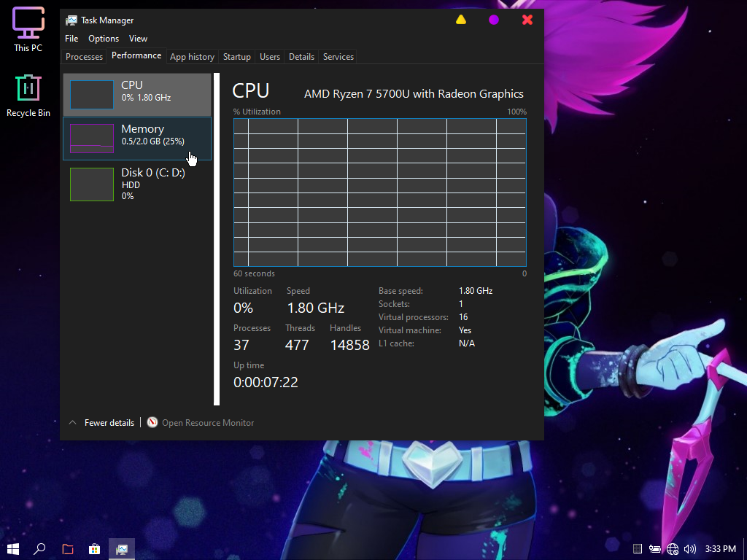747x560 pixels.
Task: Click the power tray icon
Action: tap(654, 549)
